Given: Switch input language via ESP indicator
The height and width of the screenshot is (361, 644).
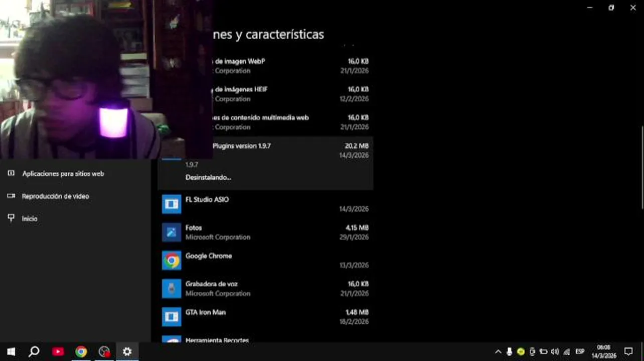Looking at the screenshot, I should coord(580,351).
